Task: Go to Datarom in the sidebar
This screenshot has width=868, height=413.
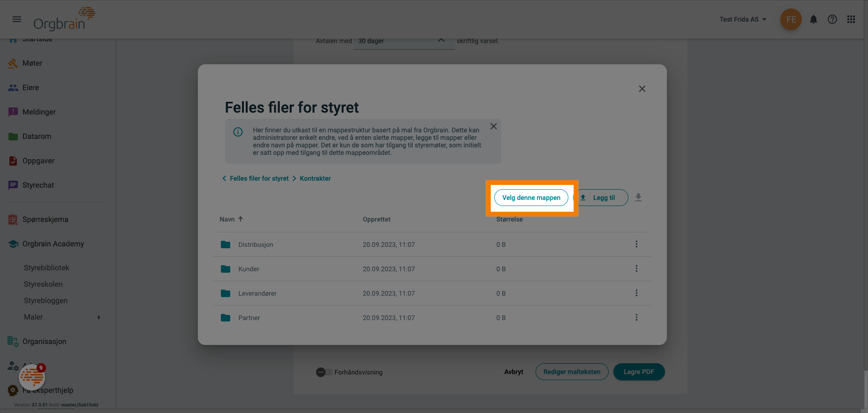Action: pos(37,137)
